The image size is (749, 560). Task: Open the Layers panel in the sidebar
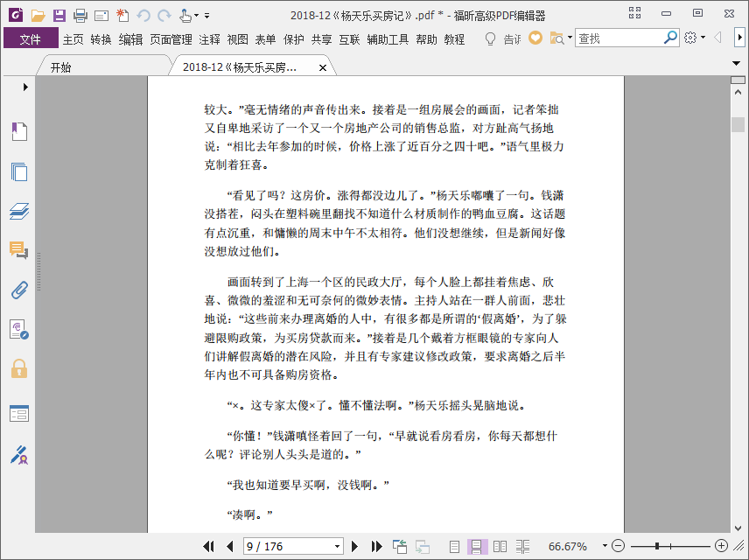(x=19, y=211)
